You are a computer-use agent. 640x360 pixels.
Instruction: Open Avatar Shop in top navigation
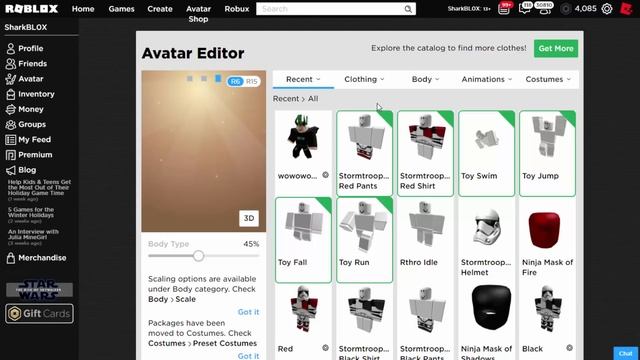(x=198, y=14)
